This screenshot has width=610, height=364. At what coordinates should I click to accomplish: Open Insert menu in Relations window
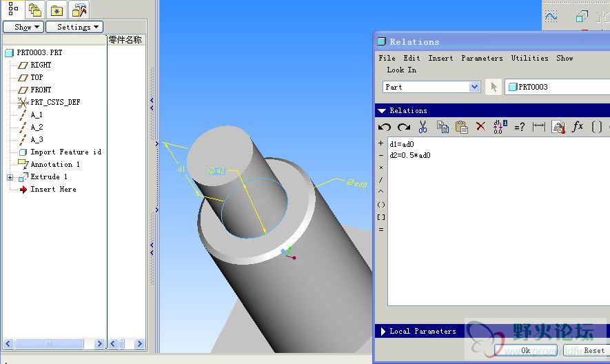point(440,58)
